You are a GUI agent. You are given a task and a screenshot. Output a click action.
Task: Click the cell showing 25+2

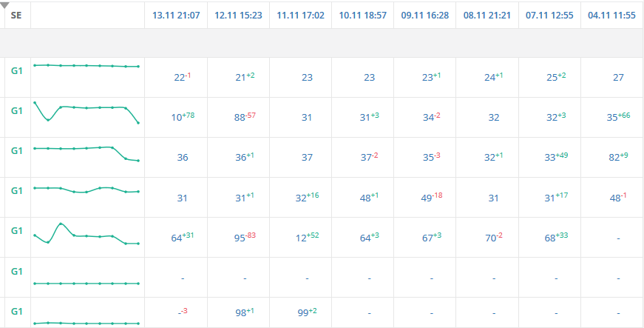click(556, 76)
